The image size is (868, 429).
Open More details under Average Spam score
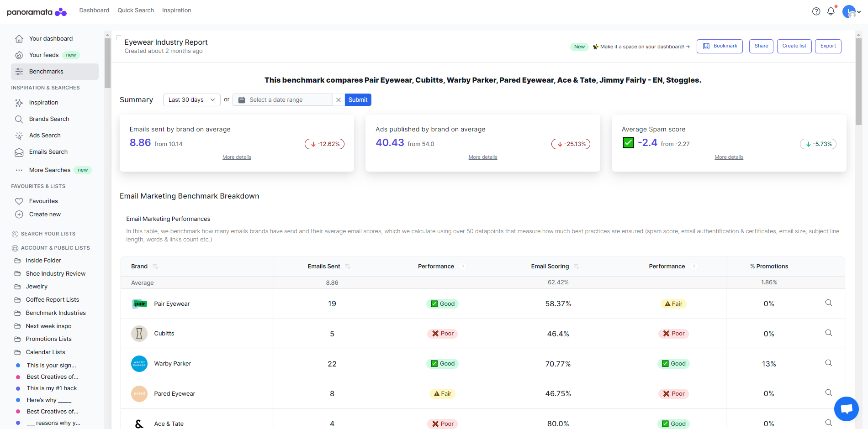point(729,157)
